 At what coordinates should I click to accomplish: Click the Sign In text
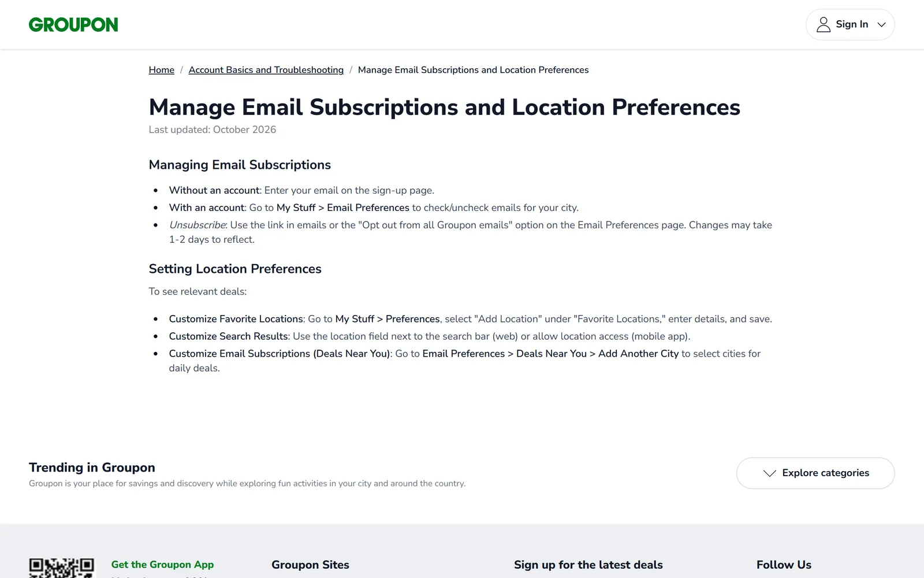[x=852, y=24]
